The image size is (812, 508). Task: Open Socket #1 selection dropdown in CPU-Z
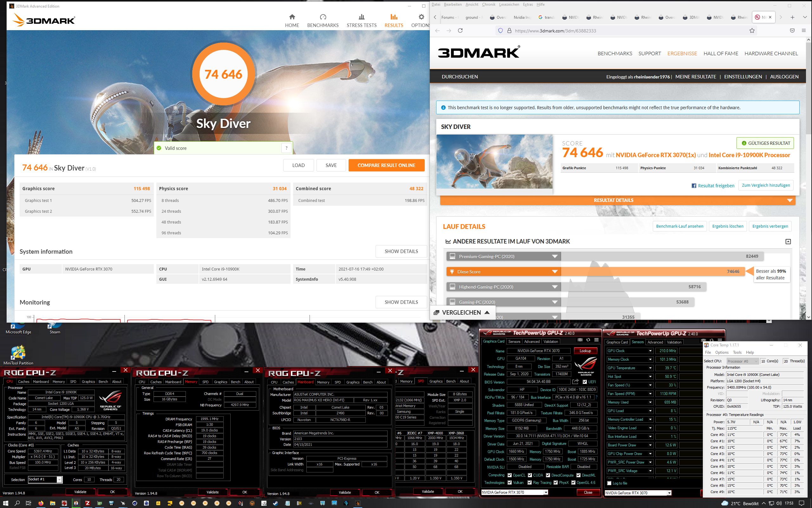pos(59,479)
